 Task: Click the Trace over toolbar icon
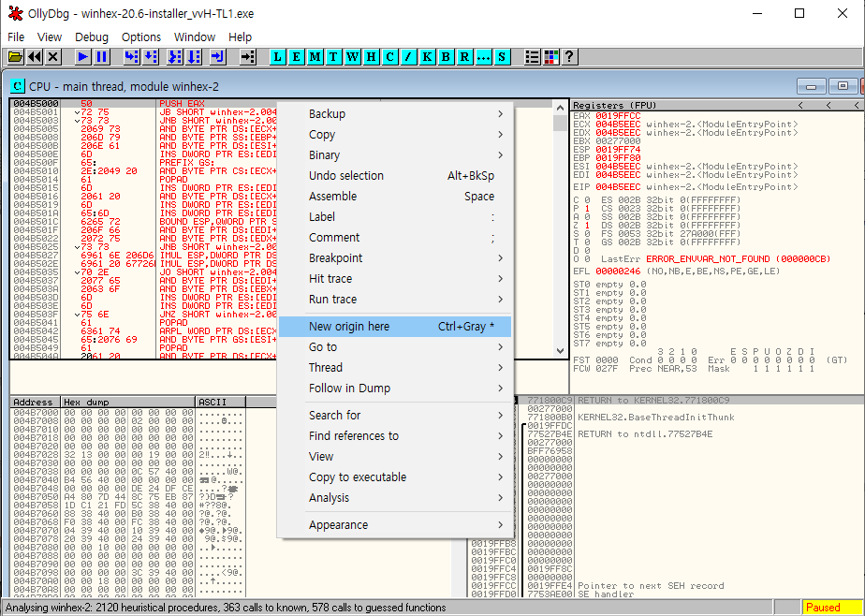point(194,56)
